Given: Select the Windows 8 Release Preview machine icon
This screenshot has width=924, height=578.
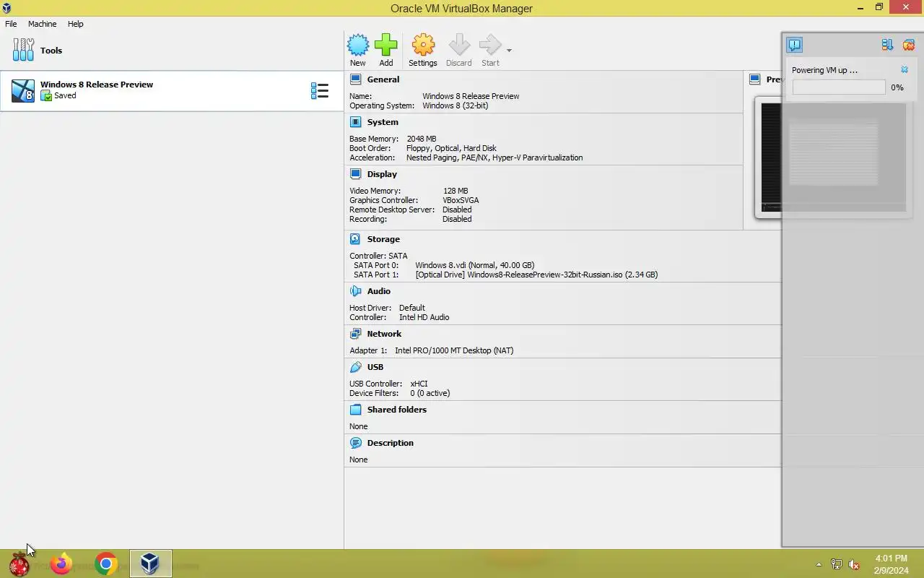Looking at the screenshot, I should click(23, 90).
